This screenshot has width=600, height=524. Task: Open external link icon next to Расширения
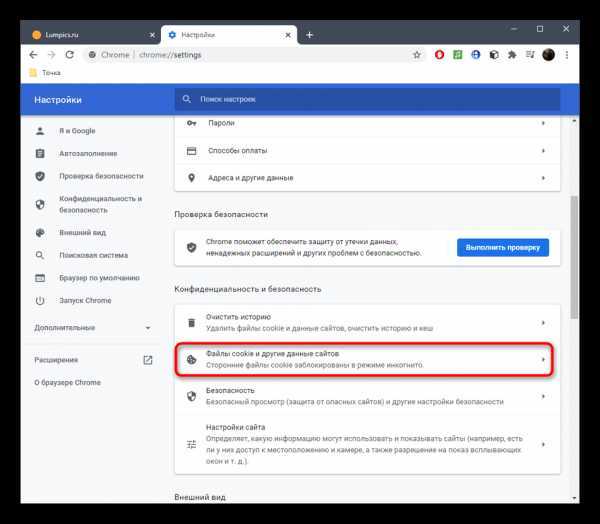click(x=148, y=360)
